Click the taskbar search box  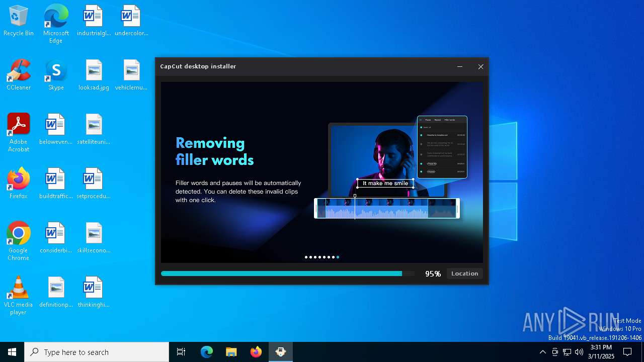click(97, 352)
